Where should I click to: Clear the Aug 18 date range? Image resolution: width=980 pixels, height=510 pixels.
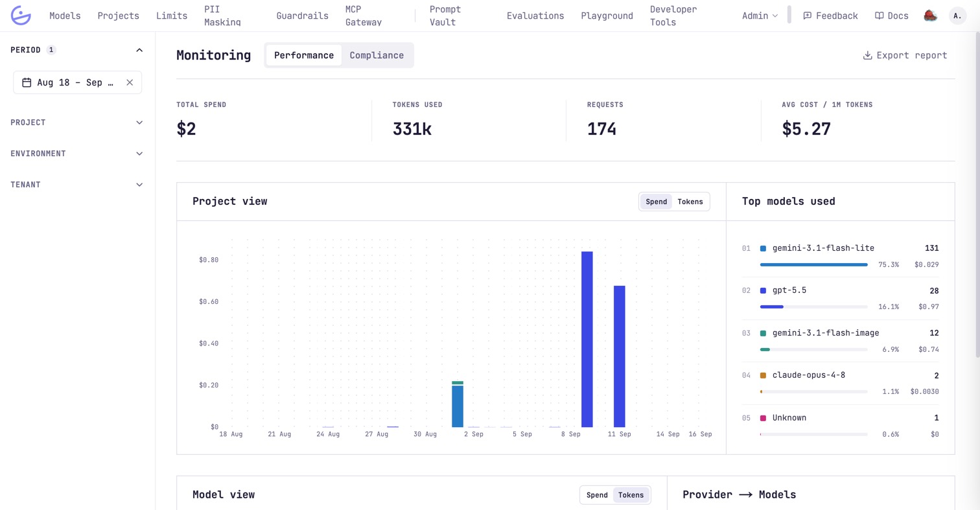(x=130, y=82)
